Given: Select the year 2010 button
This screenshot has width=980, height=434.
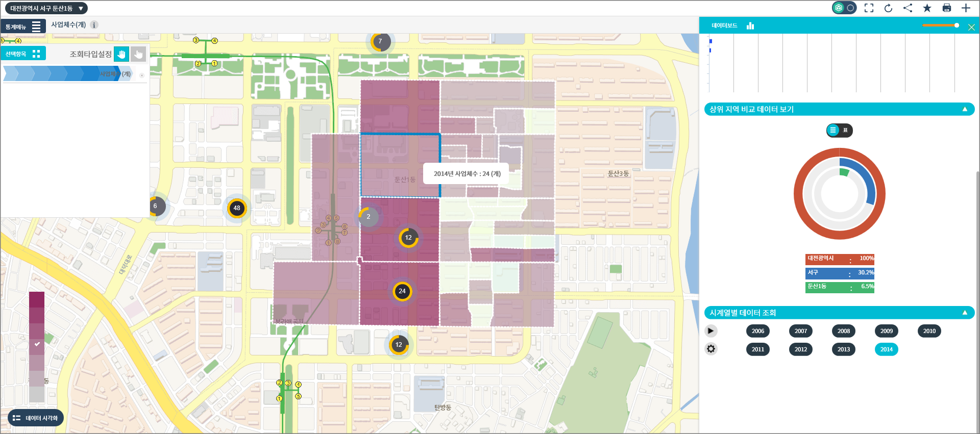Looking at the screenshot, I should 929,331.
